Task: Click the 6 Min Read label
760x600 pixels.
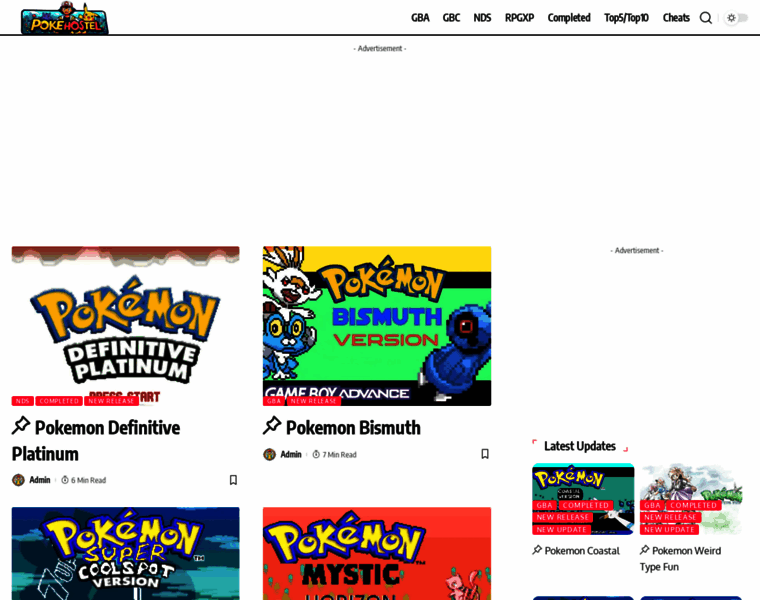Action: tap(83, 480)
